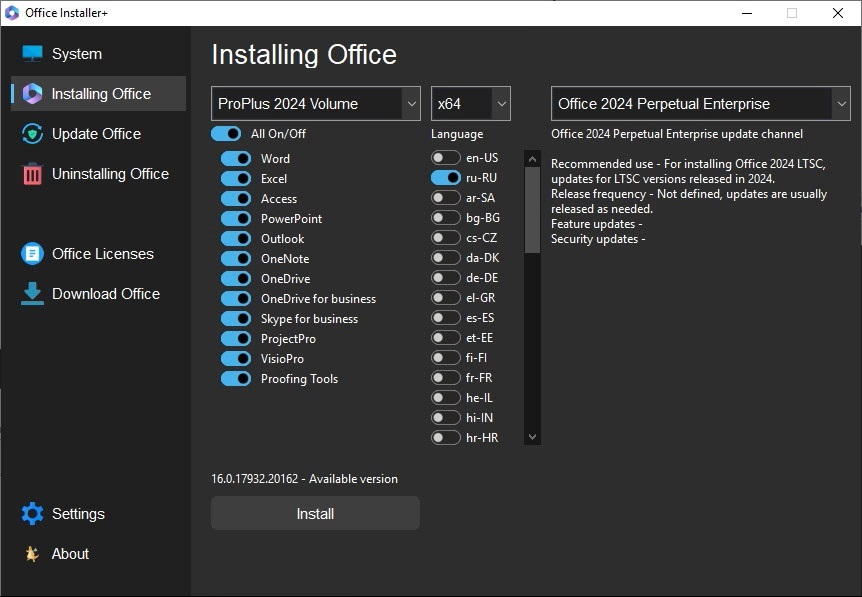Disable the ru-RU language toggle

click(446, 178)
